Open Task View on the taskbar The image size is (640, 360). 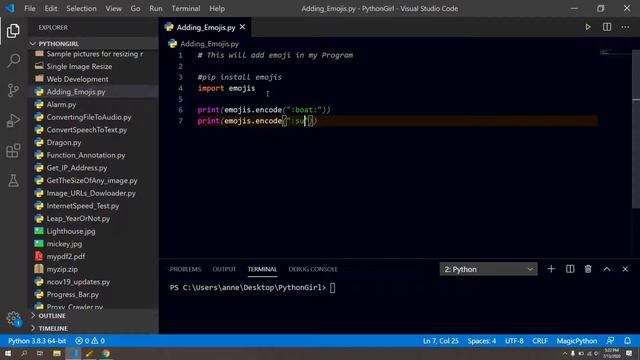pyautogui.click(x=40, y=353)
